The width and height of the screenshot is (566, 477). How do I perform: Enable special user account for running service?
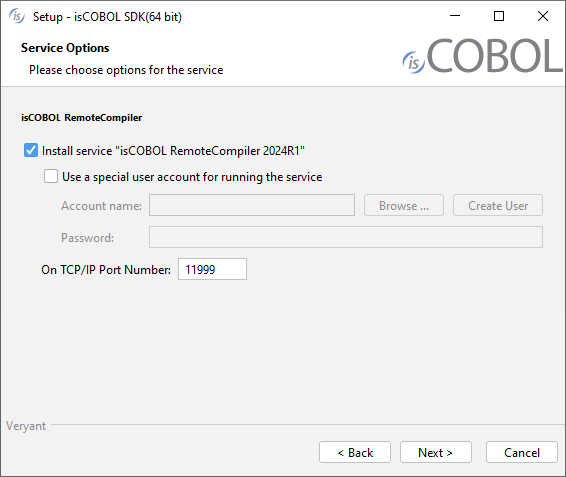coord(51,177)
